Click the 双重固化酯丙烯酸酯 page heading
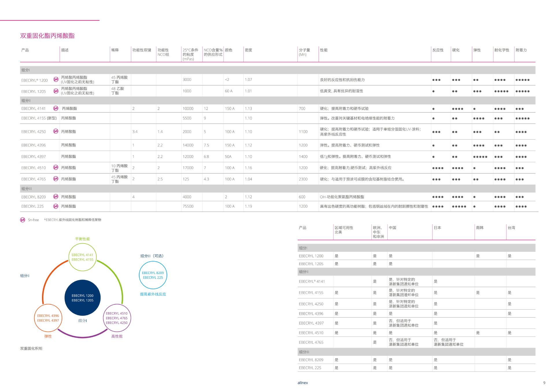555x392 pixels. [x=47, y=36]
